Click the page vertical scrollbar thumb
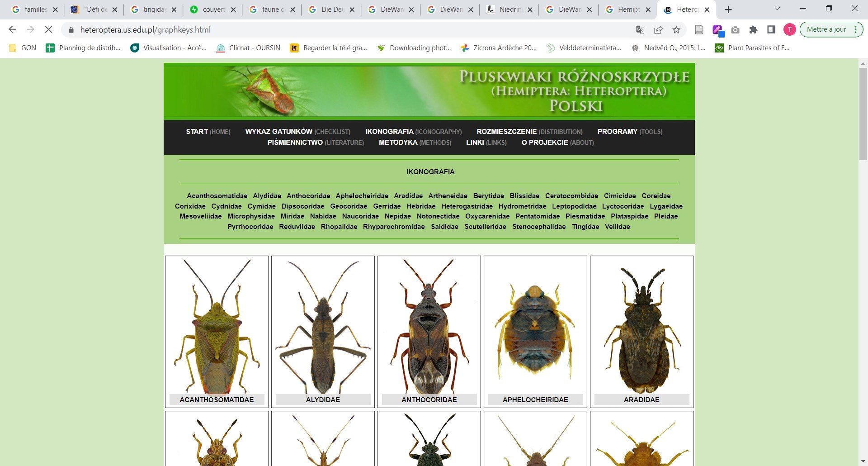The image size is (868, 466). pos(863,114)
